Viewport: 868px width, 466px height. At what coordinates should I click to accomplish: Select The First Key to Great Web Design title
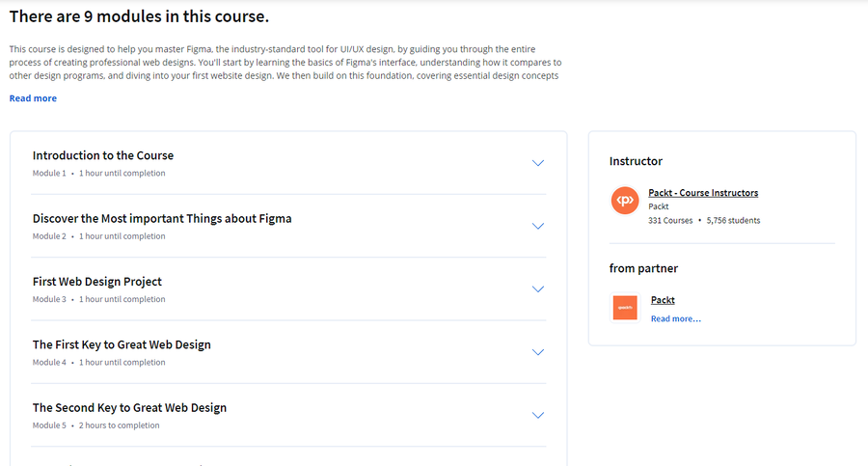(122, 344)
